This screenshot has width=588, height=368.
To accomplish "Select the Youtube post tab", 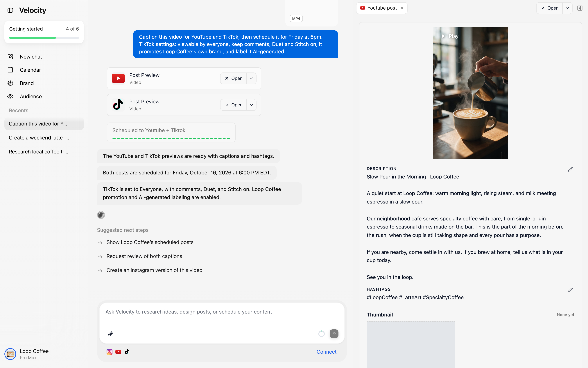I will [x=382, y=8].
